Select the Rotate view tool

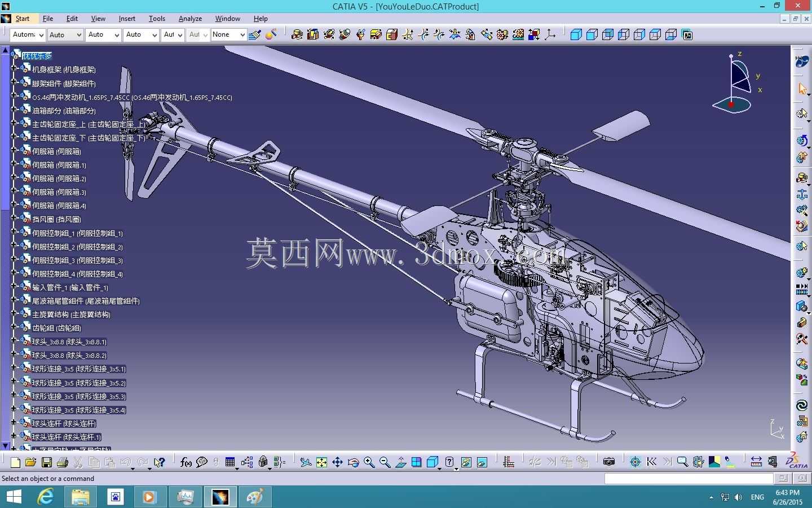353,462
